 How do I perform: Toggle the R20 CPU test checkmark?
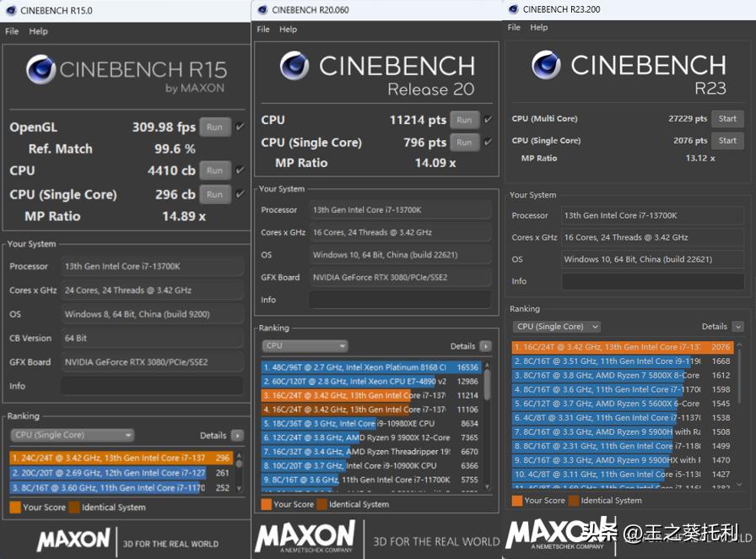pos(489,120)
